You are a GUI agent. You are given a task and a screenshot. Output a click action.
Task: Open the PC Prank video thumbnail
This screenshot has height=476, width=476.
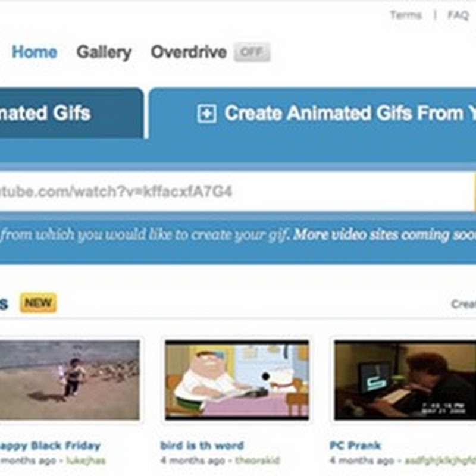click(405, 380)
